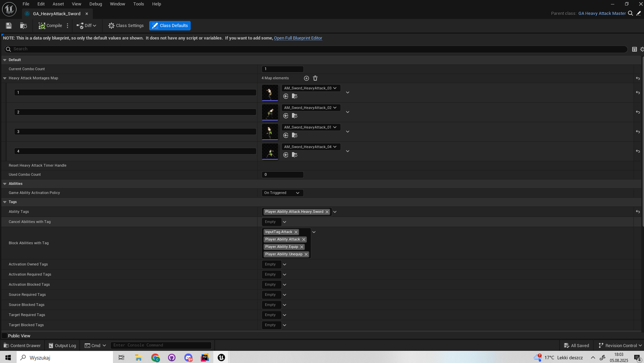Viewport: 644px width, 363px height.
Task: Change the Game Ability Activation Policy dropdown
Action: (x=282, y=193)
